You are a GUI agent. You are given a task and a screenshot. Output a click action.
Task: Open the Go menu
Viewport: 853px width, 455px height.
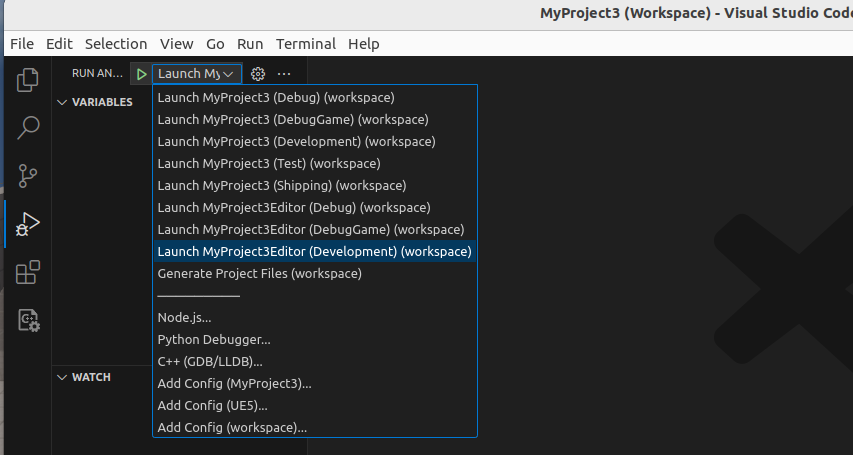point(215,44)
